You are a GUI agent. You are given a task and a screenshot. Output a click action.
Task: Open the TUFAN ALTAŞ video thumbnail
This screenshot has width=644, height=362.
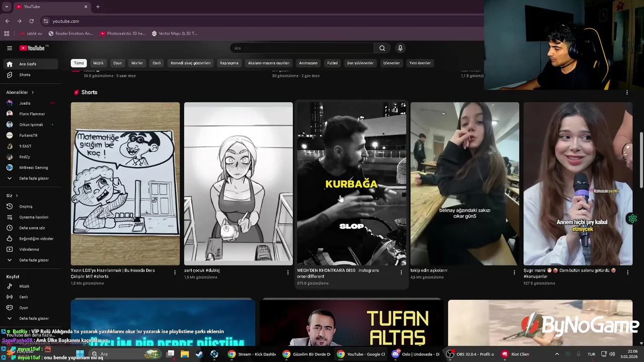(352, 322)
